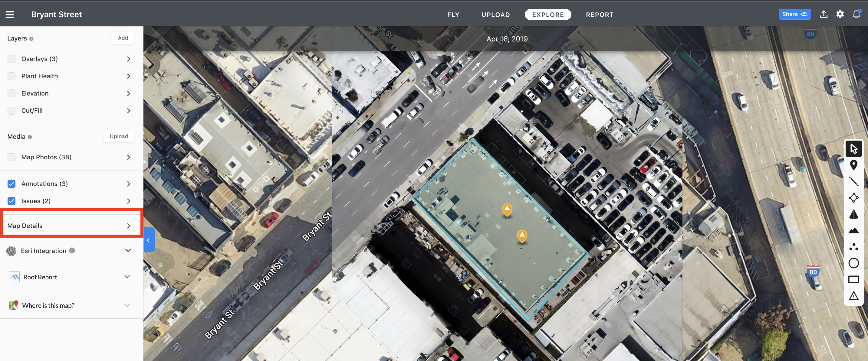This screenshot has height=361, width=868.
Task: Enable the Plant Health checkbox
Action: click(12, 76)
